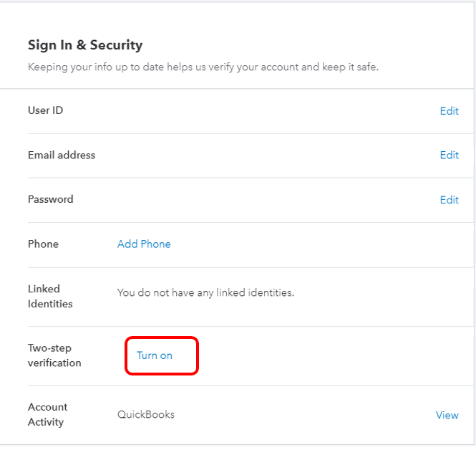This screenshot has height=450, width=476.
Task: Click the Two-step verification label
Action: click(x=54, y=355)
